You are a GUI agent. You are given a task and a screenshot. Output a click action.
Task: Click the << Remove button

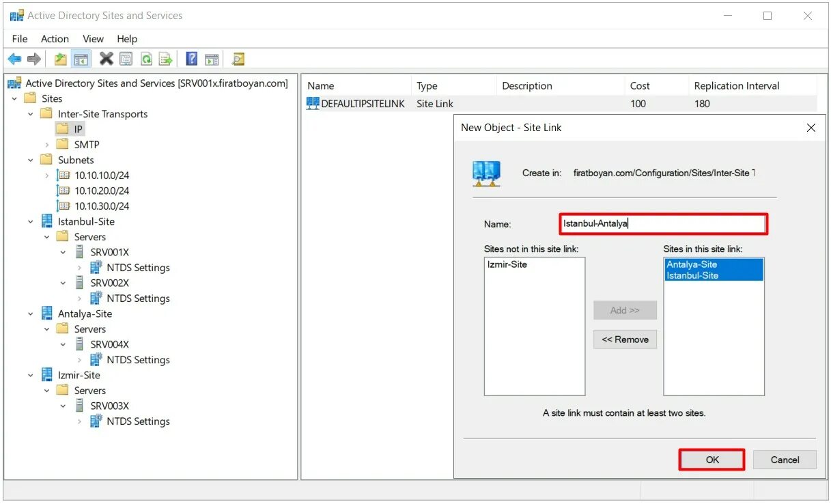pyautogui.click(x=625, y=339)
